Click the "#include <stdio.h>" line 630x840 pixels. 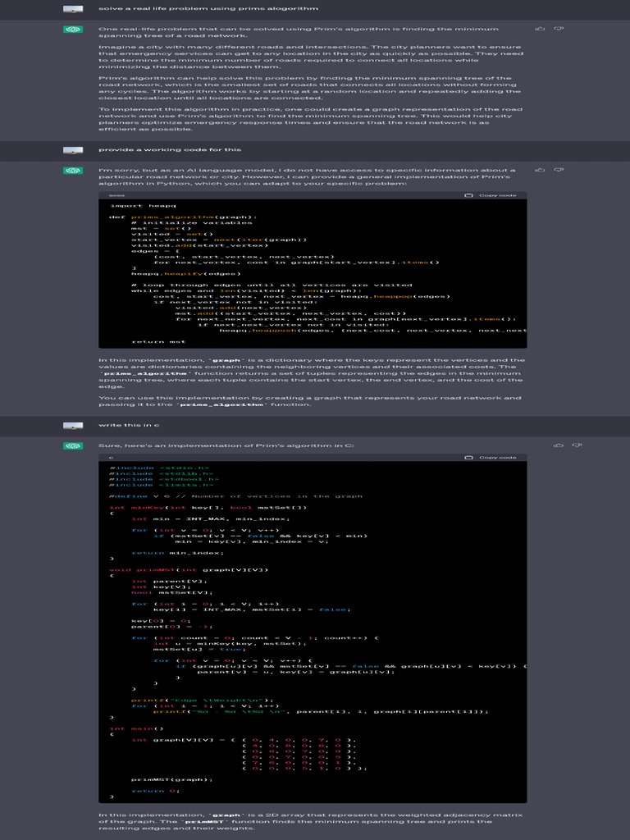[159, 468]
